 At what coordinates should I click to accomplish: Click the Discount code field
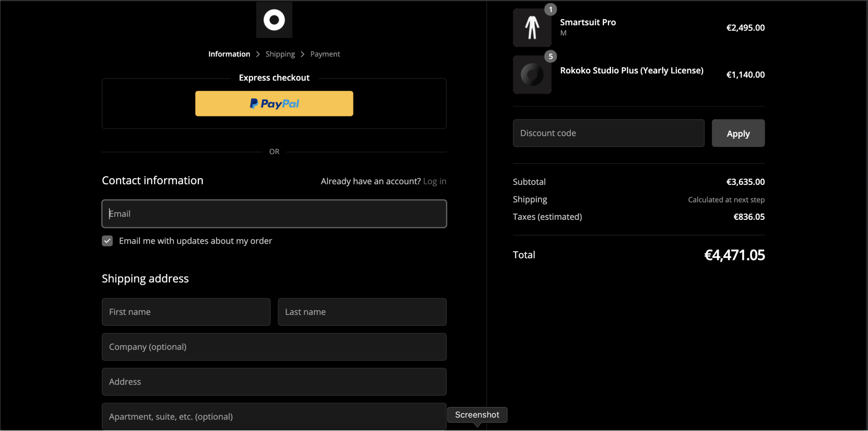point(609,133)
